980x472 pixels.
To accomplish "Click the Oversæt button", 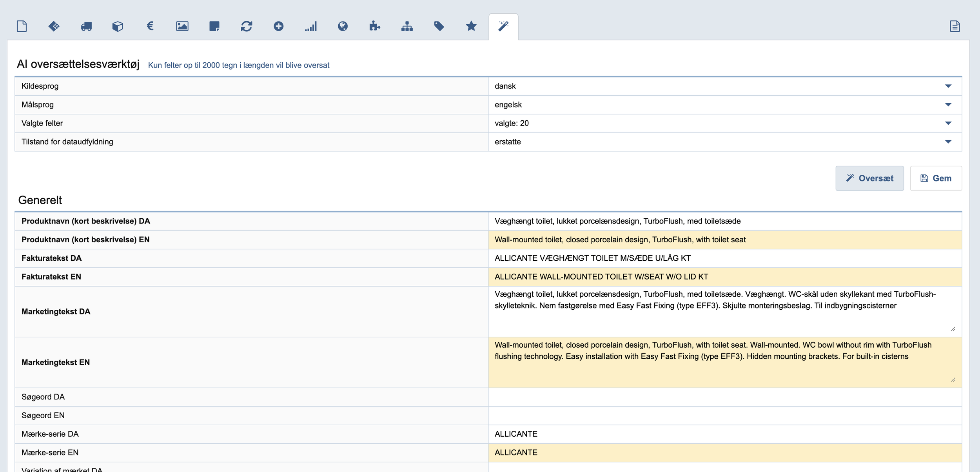I will tap(869, 178).
